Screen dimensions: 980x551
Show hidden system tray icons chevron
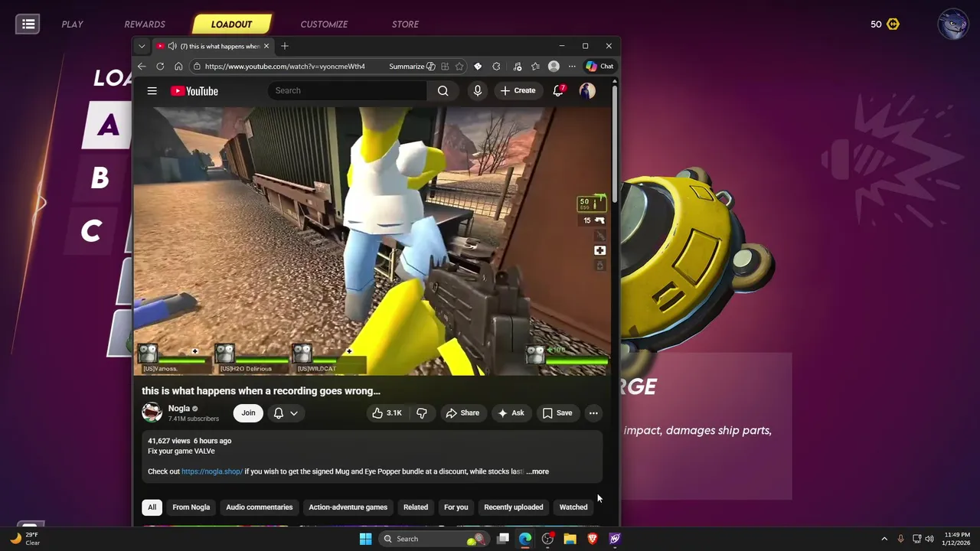point(884,539)
